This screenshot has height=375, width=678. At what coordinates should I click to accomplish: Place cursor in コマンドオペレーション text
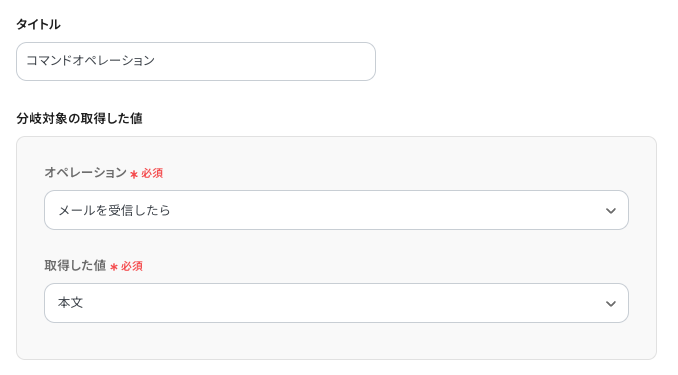[90, 61]
